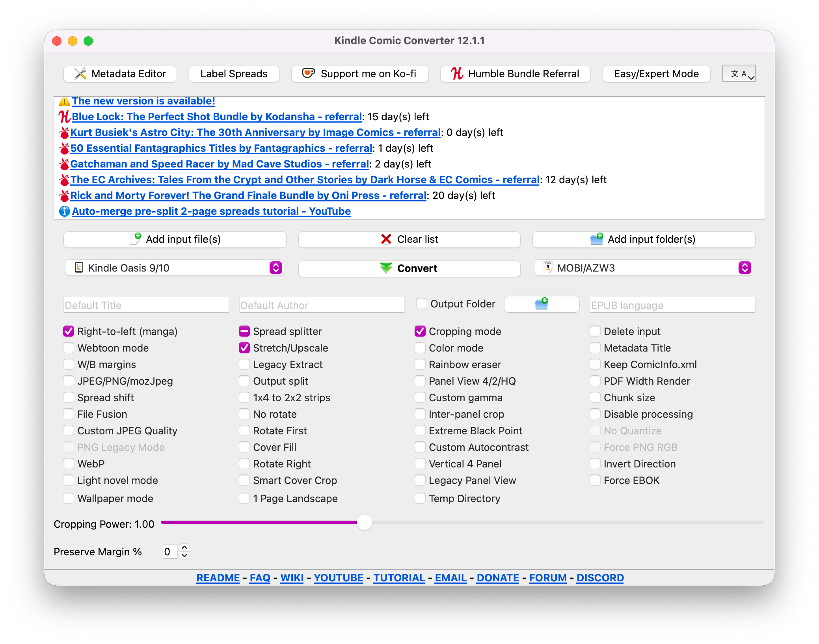Open the MOBI/AZW3 output format dropdown
This screenshot has width=819, height=644.
point(644,268)
